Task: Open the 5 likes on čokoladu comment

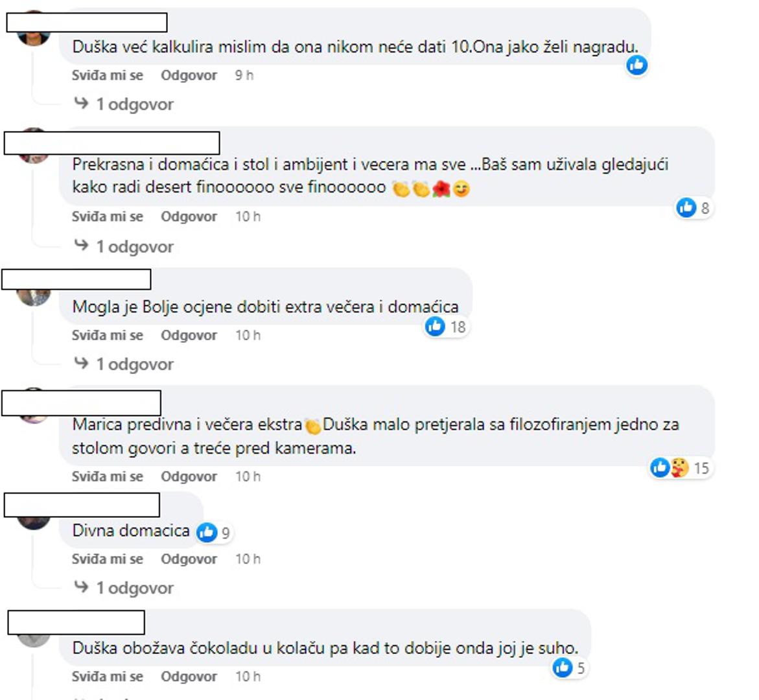Action: (569, 668)
